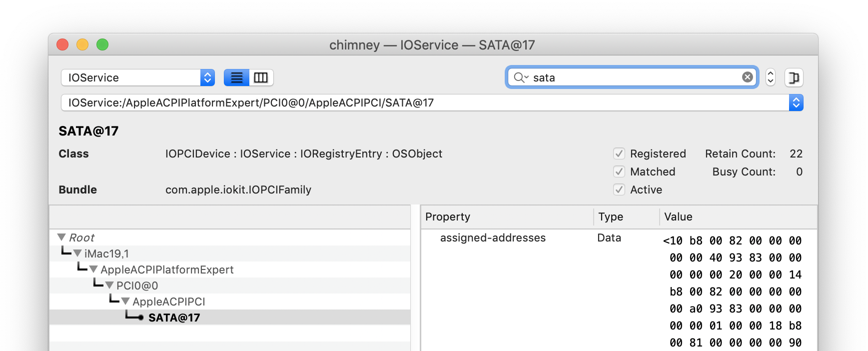Switch to list (outline) view icon
Viewport: 868px width, 351px height.
(236, 77)
